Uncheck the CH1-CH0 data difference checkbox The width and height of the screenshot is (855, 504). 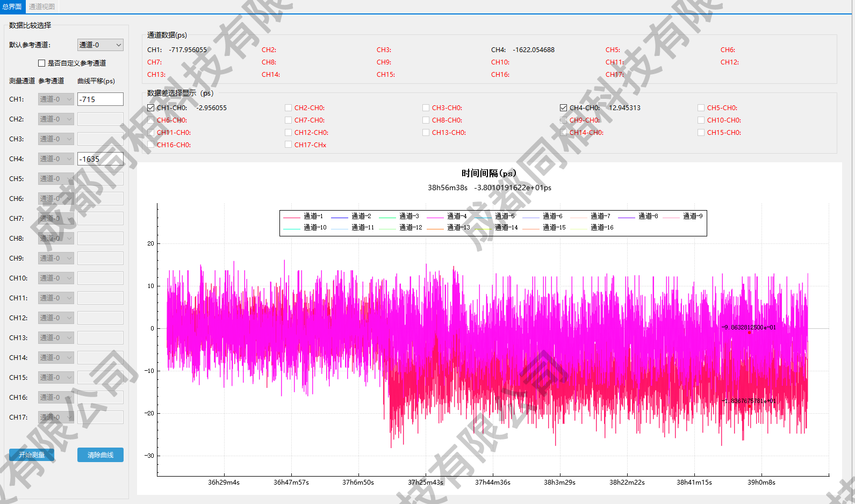click(x=151, y=108)
